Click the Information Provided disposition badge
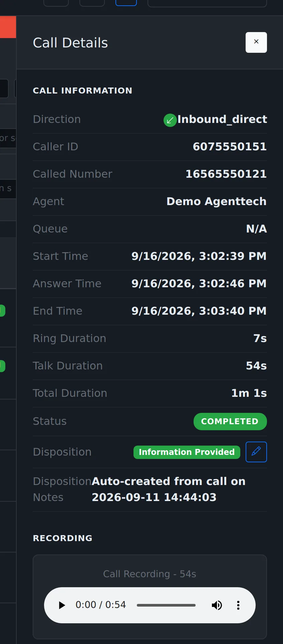The height and width of the screenshot is (644, 283). click(x=187, y=452)
